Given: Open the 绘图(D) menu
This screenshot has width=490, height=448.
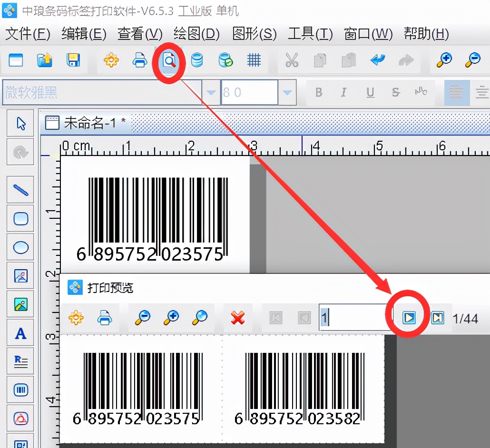Looking at the screenshot, I should coord(196,33).
